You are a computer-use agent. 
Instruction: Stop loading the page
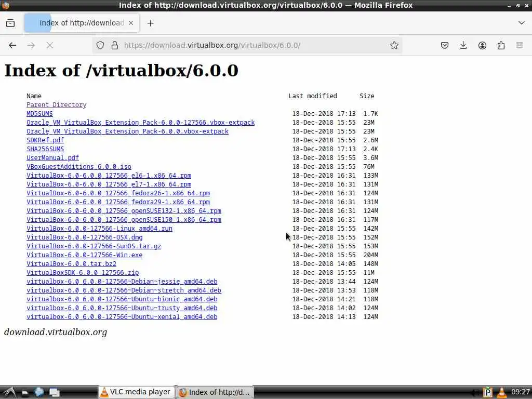(x=50, y=45)
